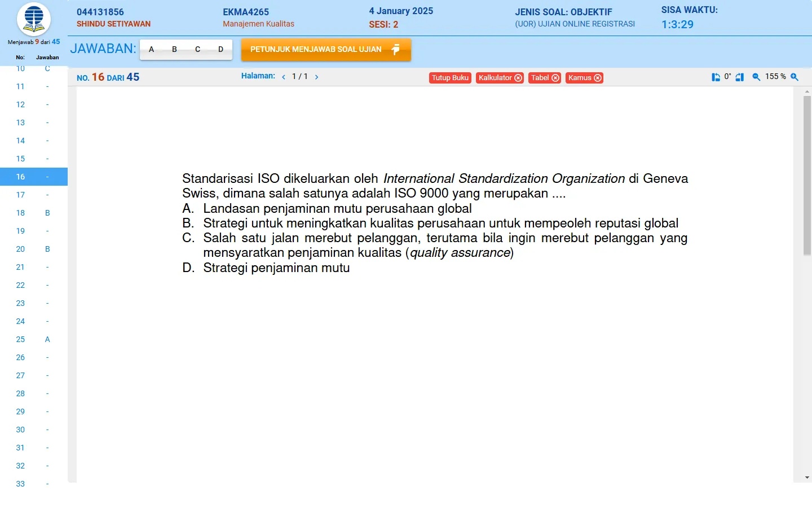Close the Tabel tool via its x icon
The height and width of the screenshot is (508, 812).
555,78
